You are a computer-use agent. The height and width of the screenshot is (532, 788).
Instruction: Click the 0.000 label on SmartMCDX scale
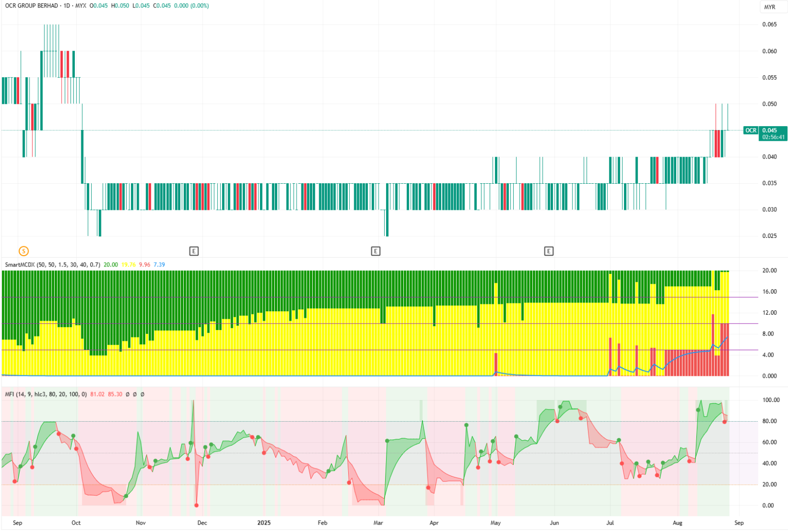(769, 376)
